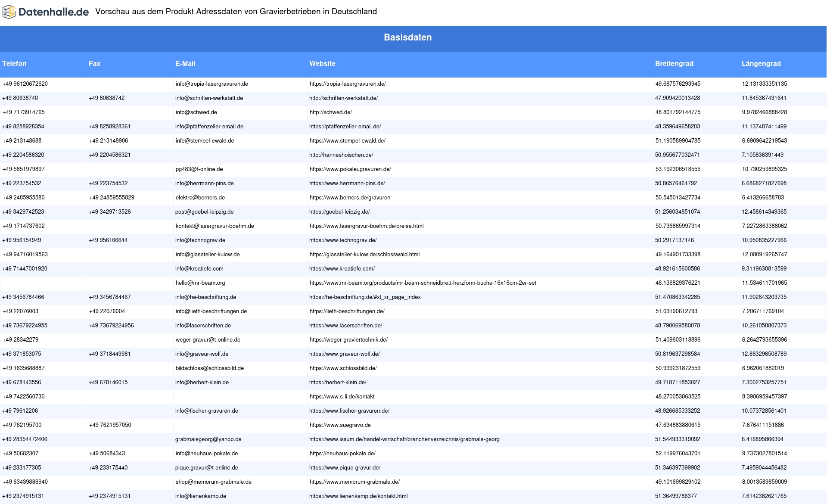Click latitude value 49.687576293945
The height and width of the screenshot is (504, 827).
678,84
